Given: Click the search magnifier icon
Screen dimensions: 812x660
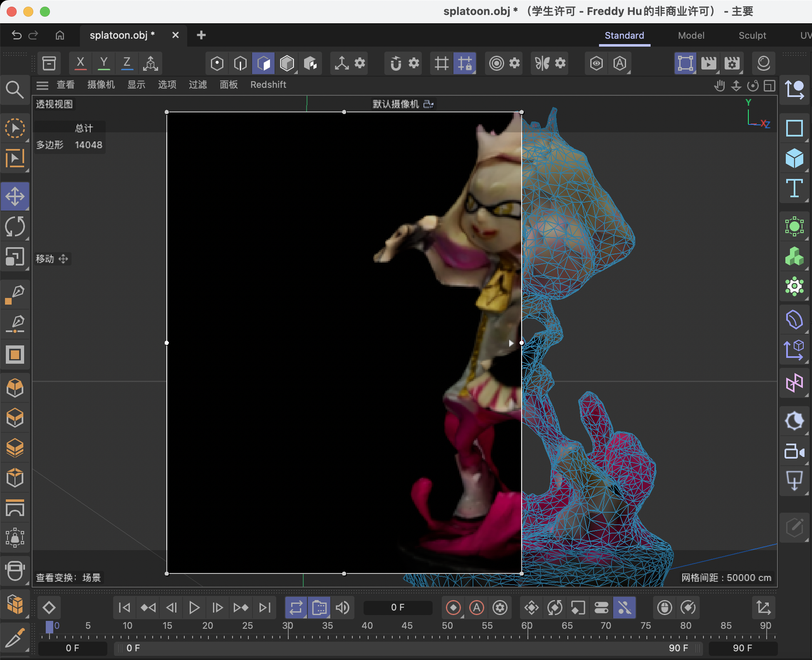Looking at the screenshot, I should (15, 89).
